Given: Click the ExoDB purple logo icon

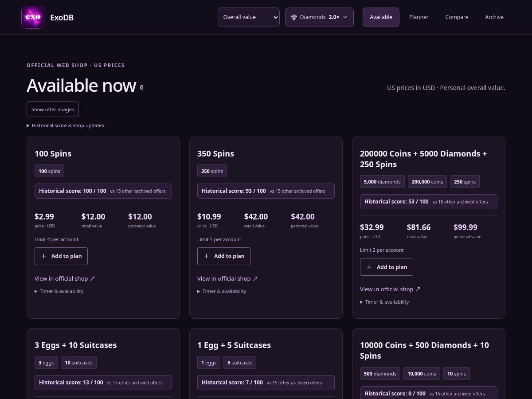Looking at the screenshot, I should [33, 17].
